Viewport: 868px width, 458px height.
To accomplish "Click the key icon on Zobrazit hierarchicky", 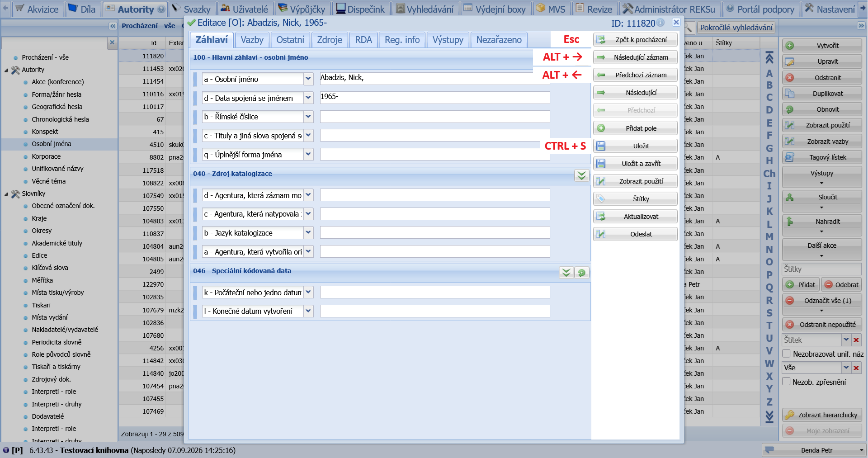I will pos(790,415).
